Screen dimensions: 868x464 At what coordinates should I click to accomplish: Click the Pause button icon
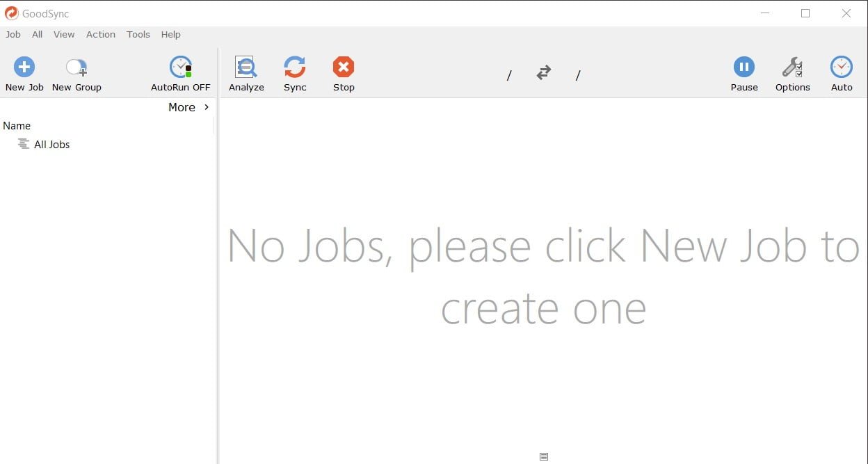[x=744, y=67]
